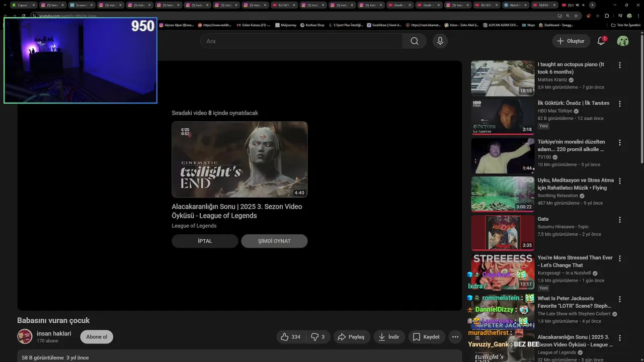Open options for Uyku Meditasyon video
This screenshot has width=644, height=362.
pos(620,181)
